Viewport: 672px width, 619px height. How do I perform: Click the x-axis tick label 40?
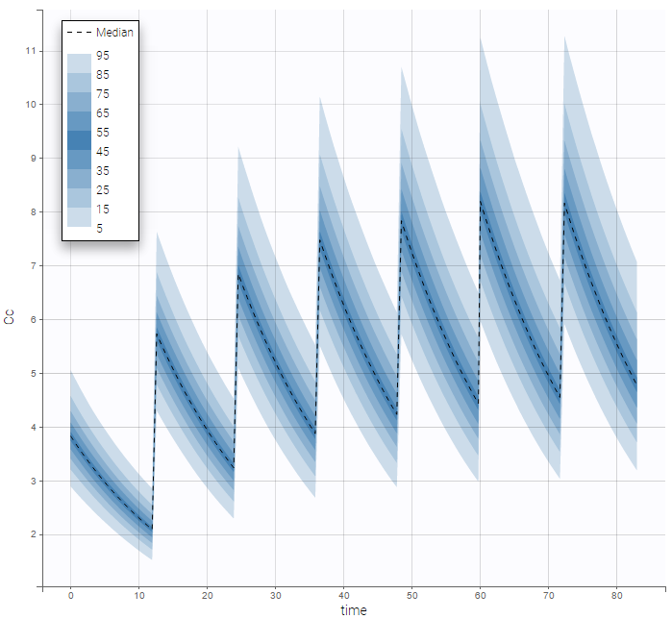point(345,596)
